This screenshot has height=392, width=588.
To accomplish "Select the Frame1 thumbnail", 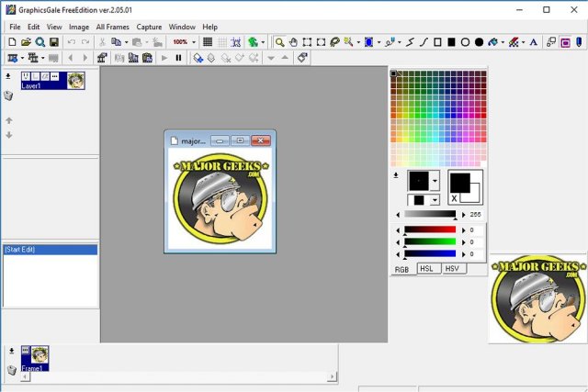I will coord(40,354).
